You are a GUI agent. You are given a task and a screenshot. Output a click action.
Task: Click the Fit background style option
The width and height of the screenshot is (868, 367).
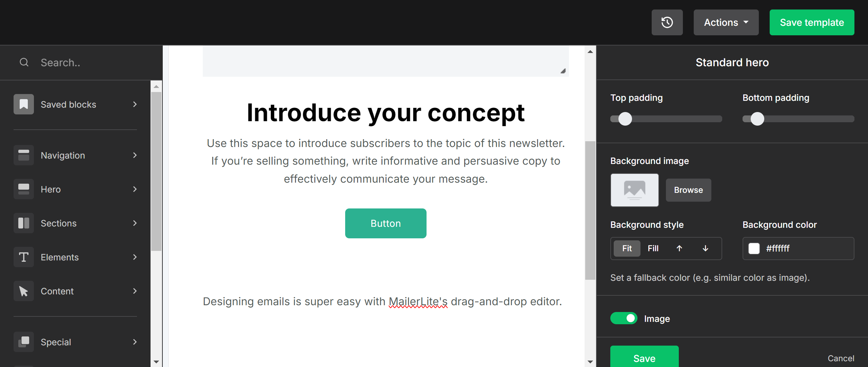627,249
